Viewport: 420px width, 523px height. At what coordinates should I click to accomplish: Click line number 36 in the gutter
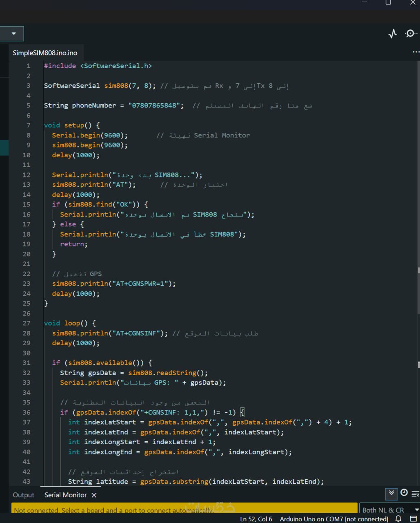27,412
